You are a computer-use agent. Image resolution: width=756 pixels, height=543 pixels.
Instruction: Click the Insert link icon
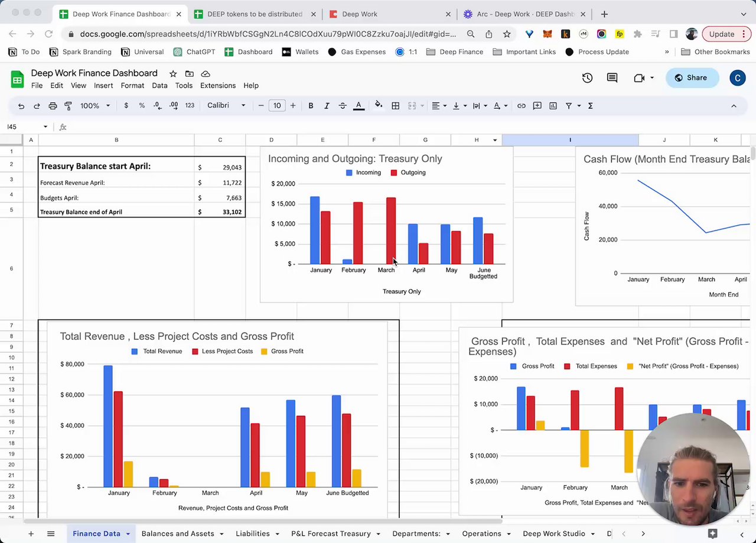[x=522, y=106]
